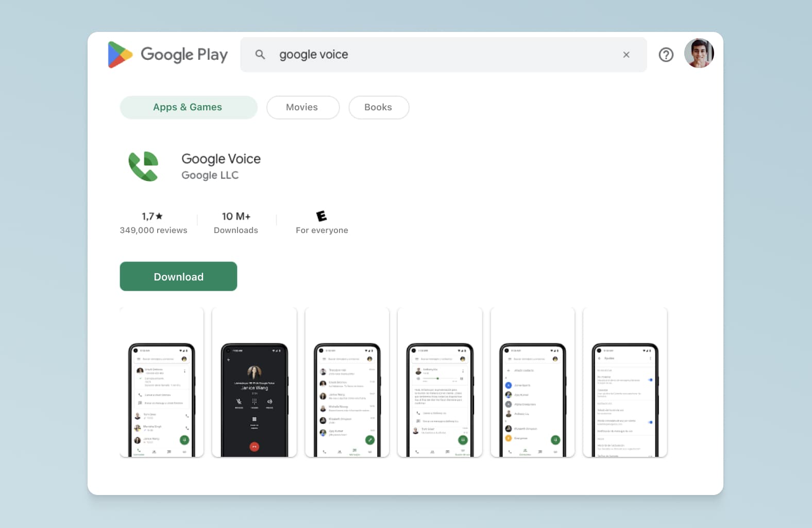
Task: Click the Google Voice app icon
Action: (x=144, y=166)
